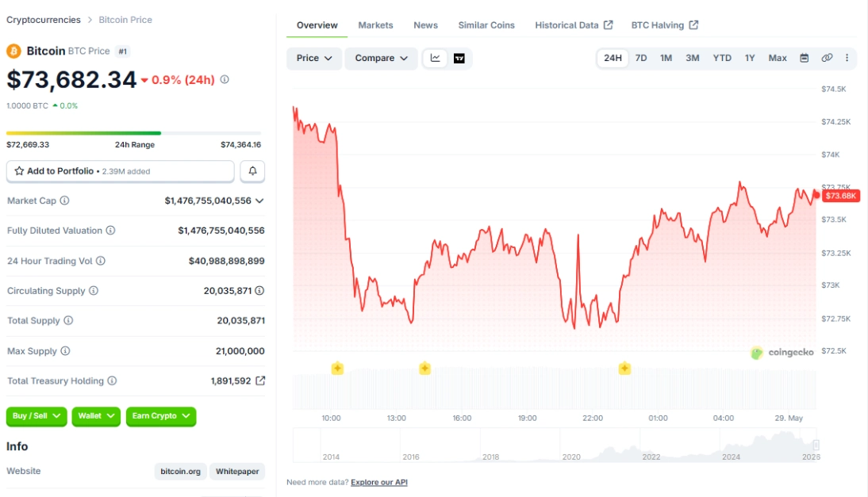
Task: Click the star icon in Add to Portfolio
Action: pos(19,171)
